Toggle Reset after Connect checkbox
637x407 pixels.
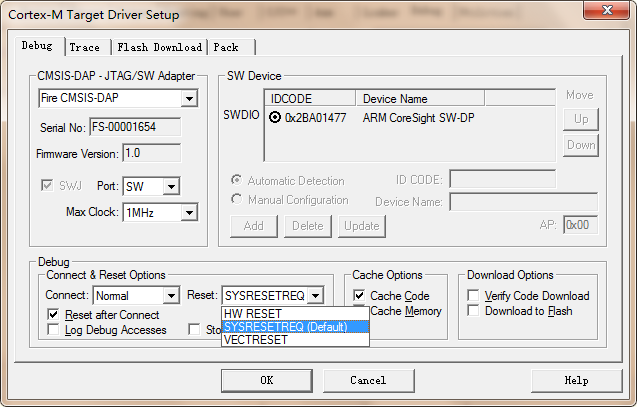(x=54, y=315)
